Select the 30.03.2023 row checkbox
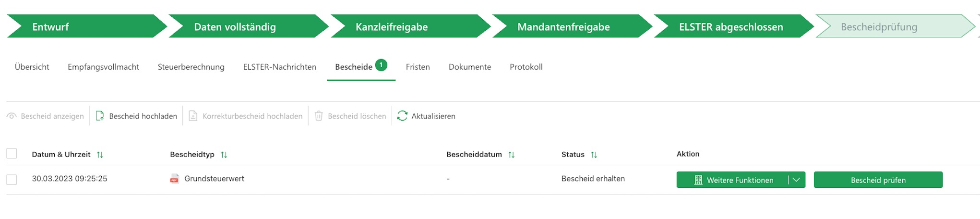Viewport: 980px width, 219px height. [x=12, y=180]
